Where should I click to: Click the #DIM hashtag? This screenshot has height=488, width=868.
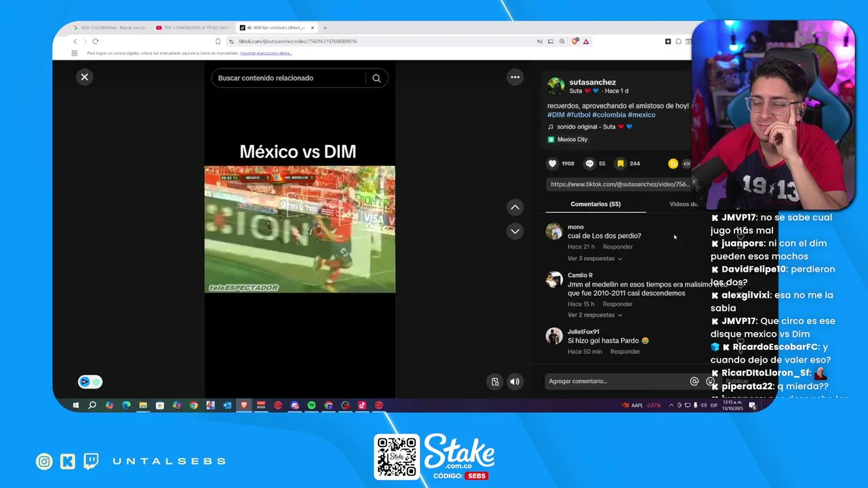click(x=556, y=115)
